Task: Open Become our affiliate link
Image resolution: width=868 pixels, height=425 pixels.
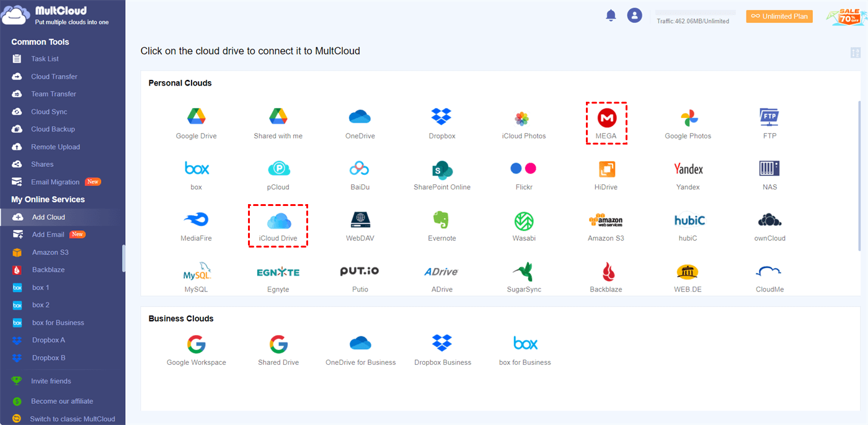Action: (x=62, y=401)
